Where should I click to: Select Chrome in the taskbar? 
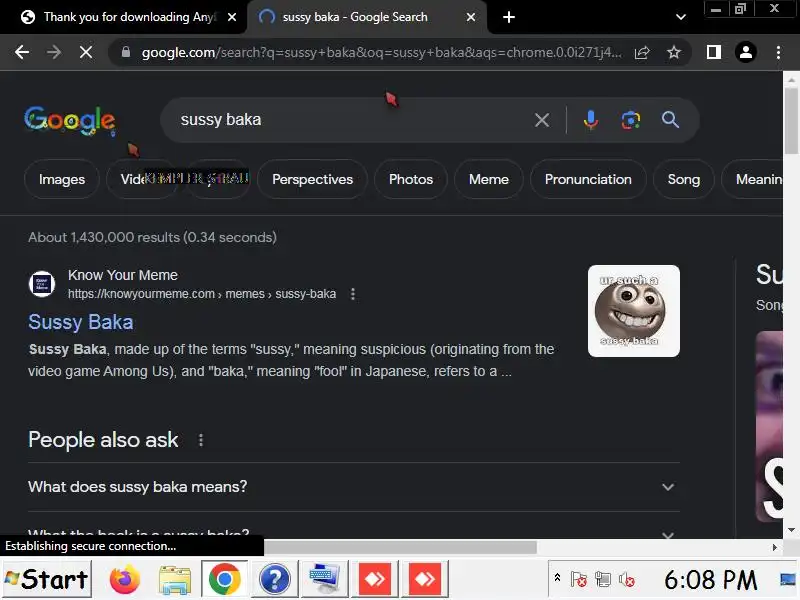coord(224,579)
